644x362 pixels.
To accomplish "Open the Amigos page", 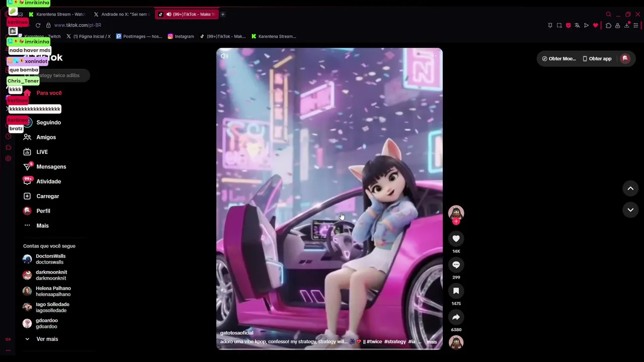I will tap(46, 137).
